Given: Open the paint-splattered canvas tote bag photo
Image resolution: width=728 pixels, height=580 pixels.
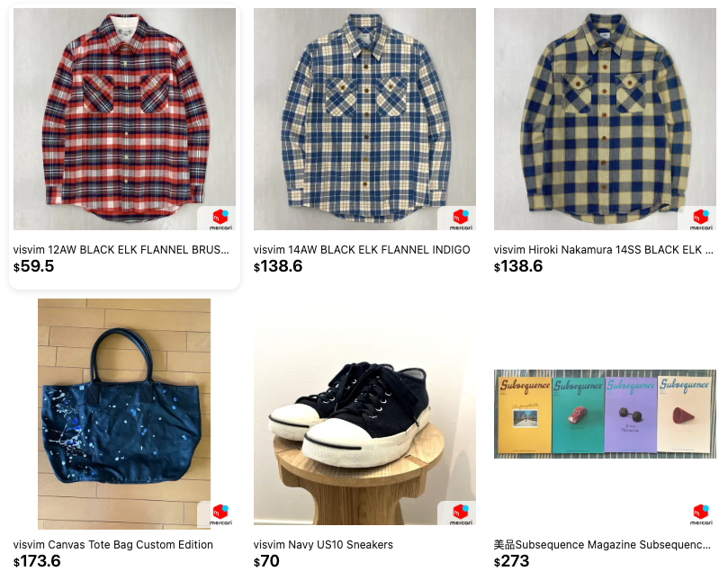Looking at the screenshot, I should pos(124,414).
